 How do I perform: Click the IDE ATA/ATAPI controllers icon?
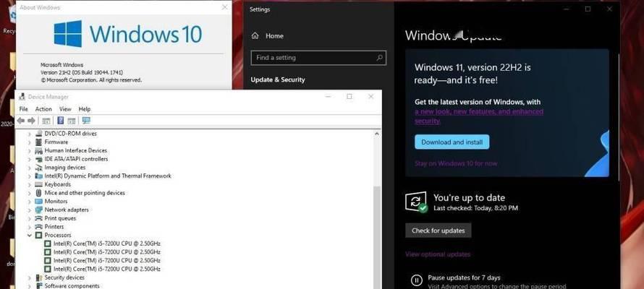pyautogui.click(x=38, y=159)
